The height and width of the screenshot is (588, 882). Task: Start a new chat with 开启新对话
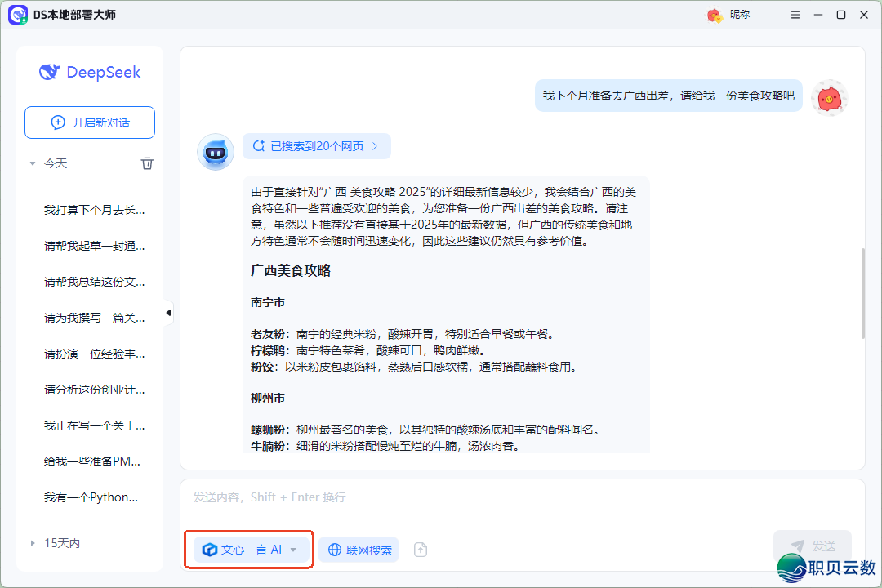(x=90, y=122)
